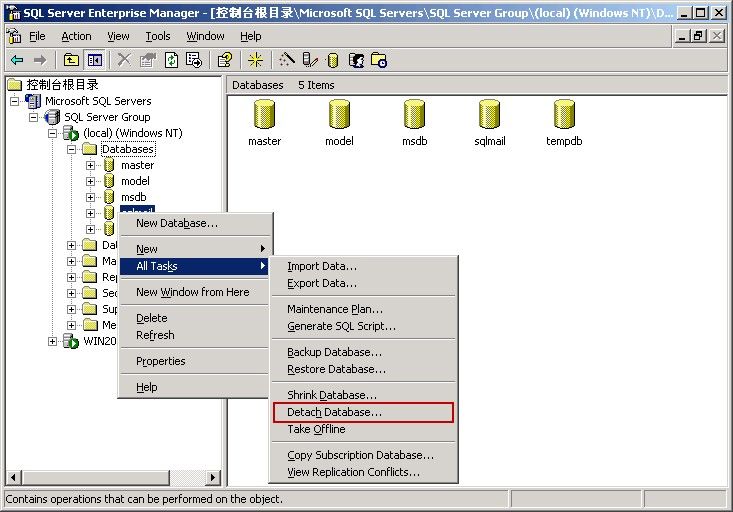The height and width of the screenshot is (512, 733).
Task: Select the 控制台根目录 root tree item
Action: (62, 85)
